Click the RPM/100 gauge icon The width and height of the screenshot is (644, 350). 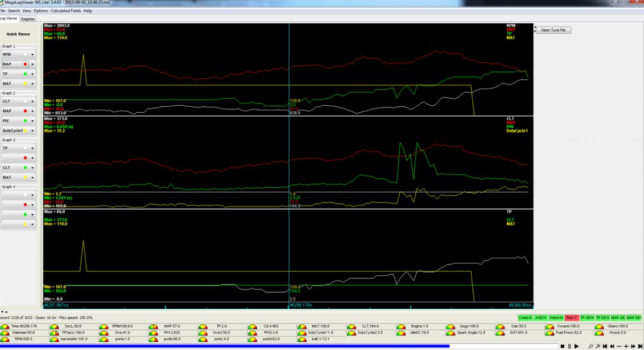click(x=104, y=326)
